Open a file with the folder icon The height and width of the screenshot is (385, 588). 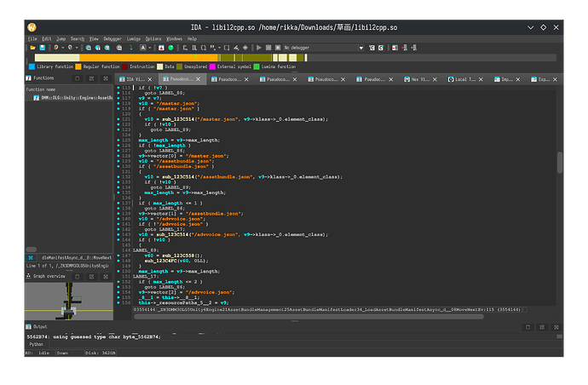[x=32, y=48]
